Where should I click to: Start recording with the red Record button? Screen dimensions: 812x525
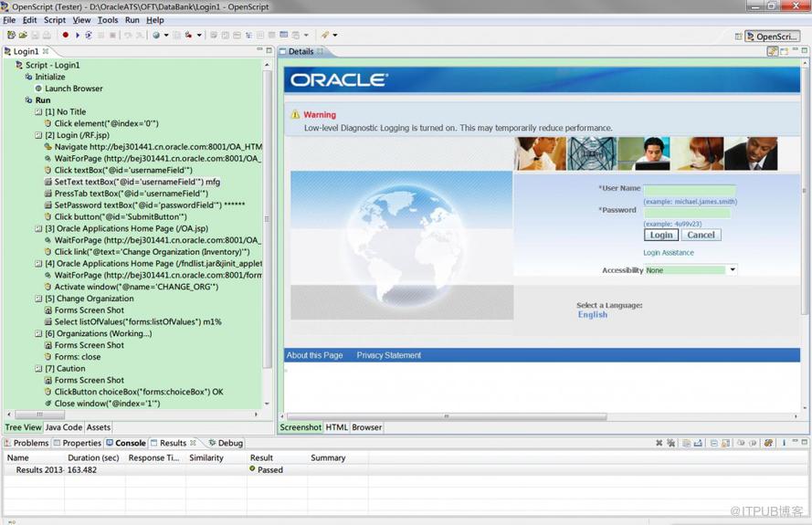click(x=65, y=35)
